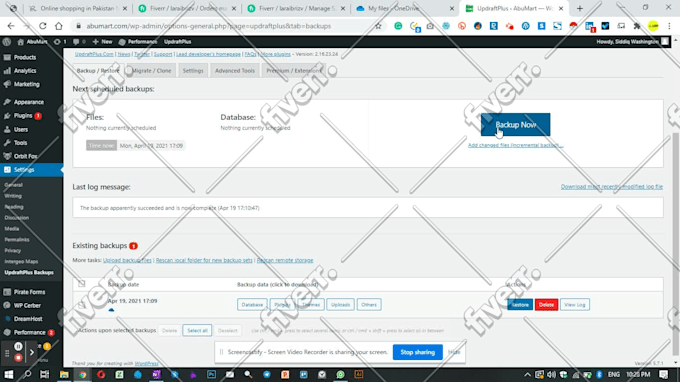Click the WordPress logo in admin bar
This screenshot has width=680, height=382.
tap(7, 42)
